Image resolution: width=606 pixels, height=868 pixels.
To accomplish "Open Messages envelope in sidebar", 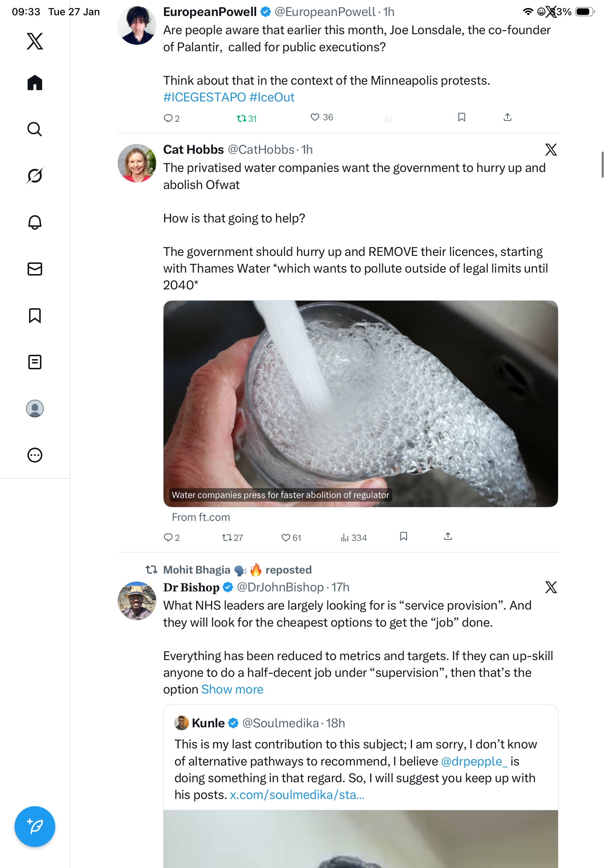I will (35, 269).
